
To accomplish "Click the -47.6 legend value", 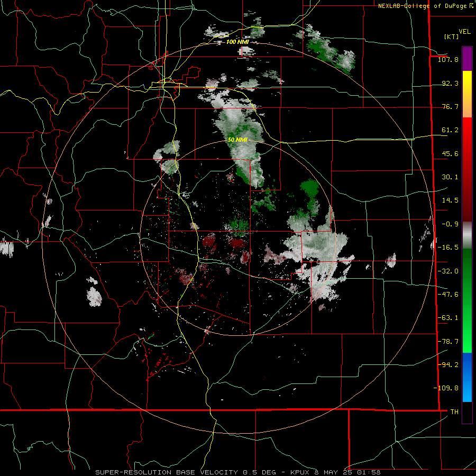I will click(x=448, y=295).
